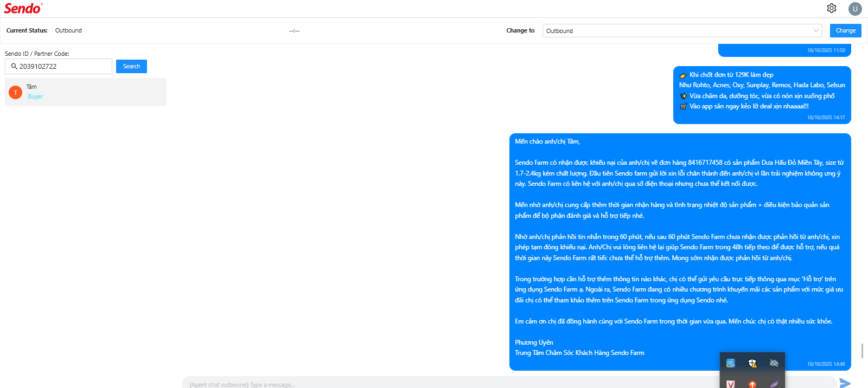Click the 'Change to' label
Screen dimensions: 868x388
point(520,30)
